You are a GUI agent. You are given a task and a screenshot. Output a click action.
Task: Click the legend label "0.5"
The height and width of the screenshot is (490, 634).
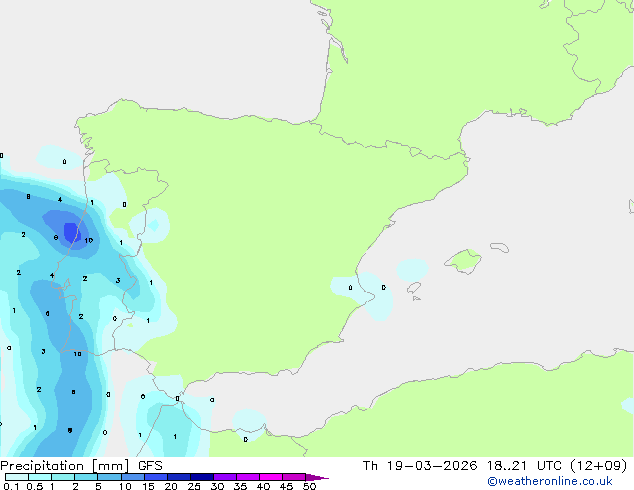(35, 486)
